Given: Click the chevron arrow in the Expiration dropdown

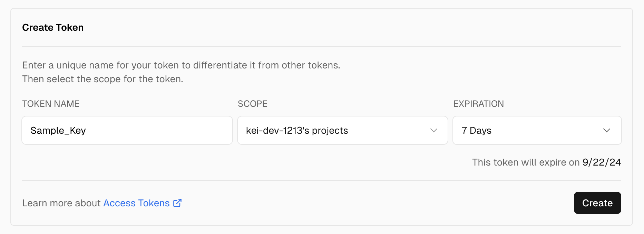Looking at the screenshot, I should (607, 130).
